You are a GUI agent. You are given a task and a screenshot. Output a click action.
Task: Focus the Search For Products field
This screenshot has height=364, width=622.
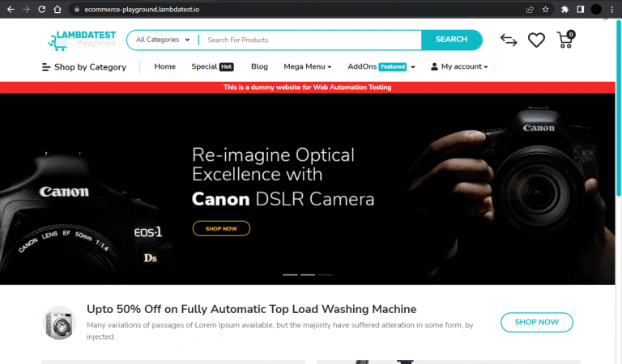point(310,40)
